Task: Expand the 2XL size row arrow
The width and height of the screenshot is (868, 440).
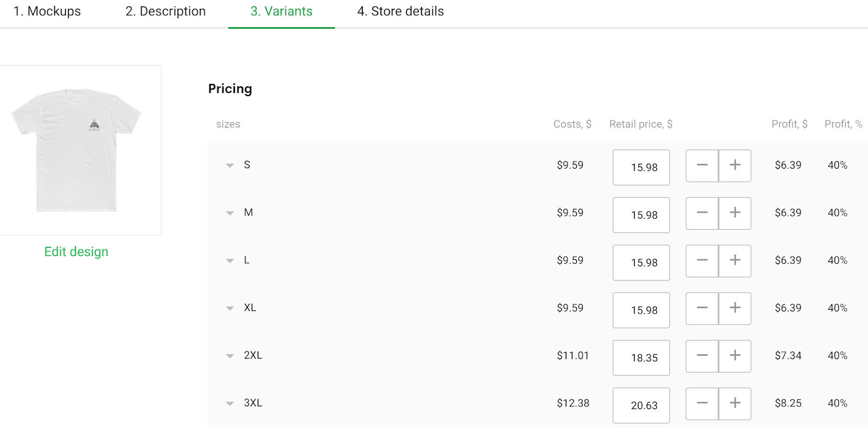Action: tap(230, 356)
